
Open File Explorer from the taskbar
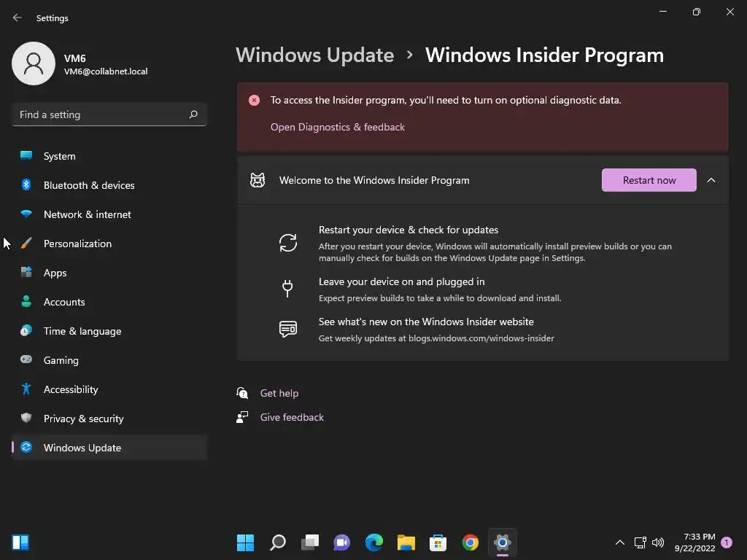click(406, 542)
